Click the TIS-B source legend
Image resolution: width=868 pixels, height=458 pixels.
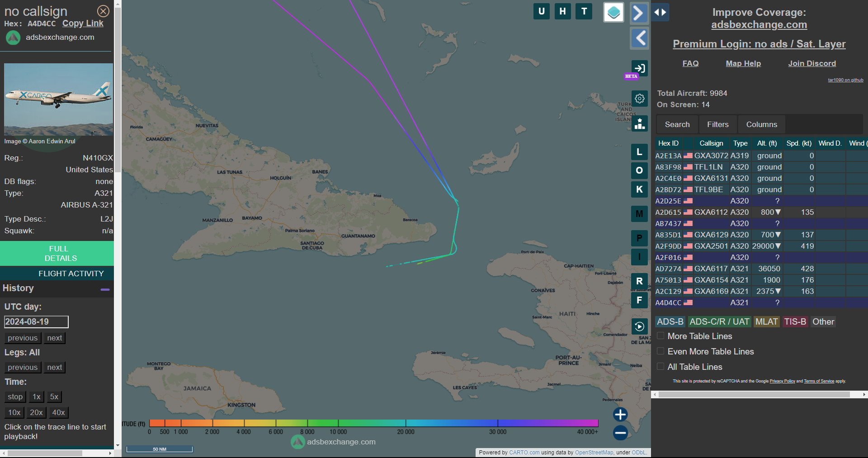(795, 321)
